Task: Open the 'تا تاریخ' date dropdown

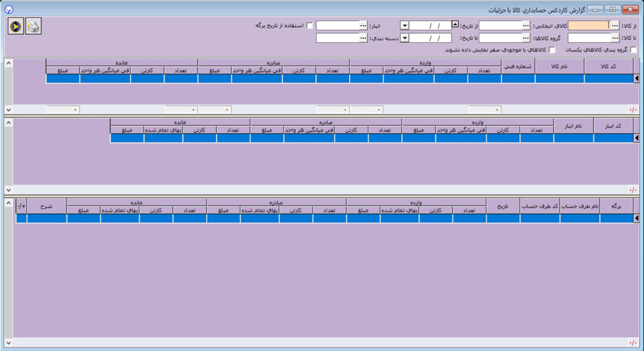Action: (405, 38)
